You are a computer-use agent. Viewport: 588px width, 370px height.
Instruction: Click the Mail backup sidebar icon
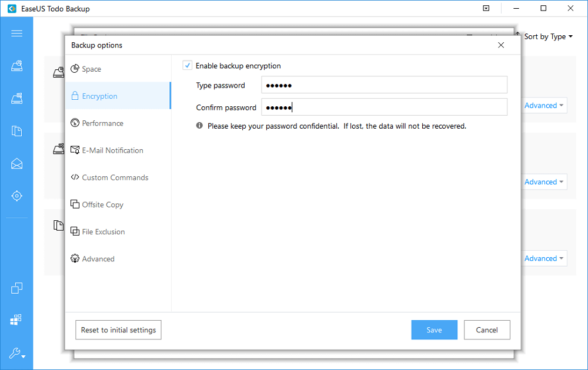(16, 164)
